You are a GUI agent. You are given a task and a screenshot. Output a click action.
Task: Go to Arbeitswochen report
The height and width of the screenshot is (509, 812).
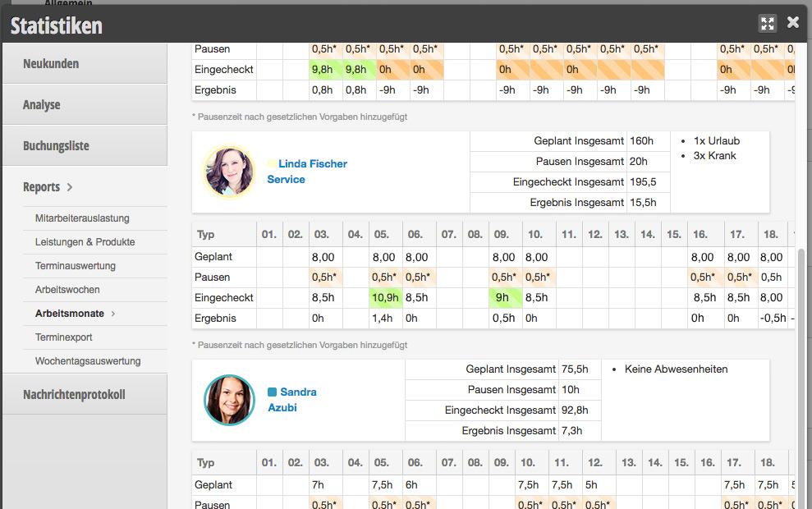67,290
